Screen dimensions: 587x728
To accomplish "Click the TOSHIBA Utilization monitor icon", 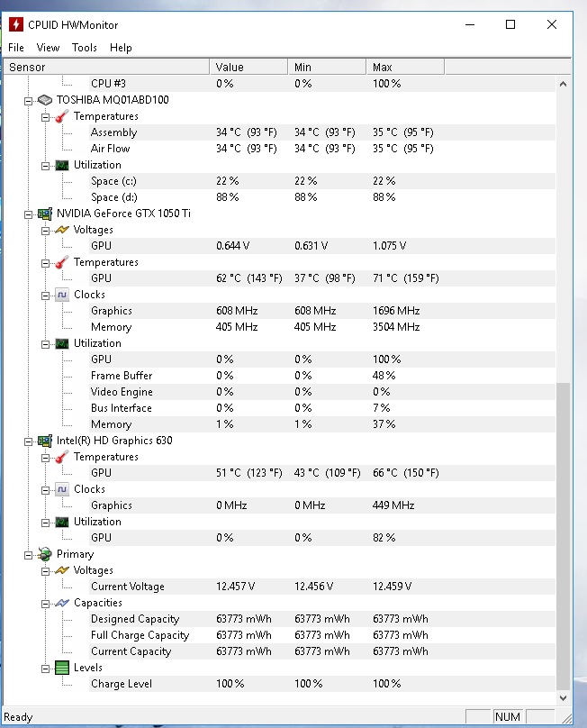I will pyautogui.click(x=61, y=165).
